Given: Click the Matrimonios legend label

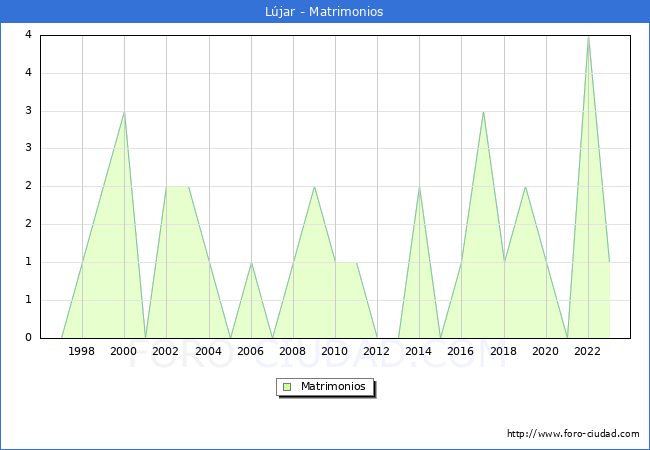Looking at the screenshot, I should 333,386.
